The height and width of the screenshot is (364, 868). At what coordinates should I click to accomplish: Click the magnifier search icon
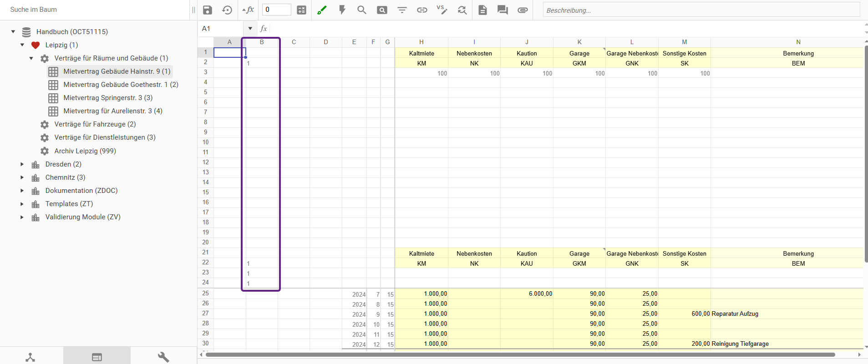[362, 10]
